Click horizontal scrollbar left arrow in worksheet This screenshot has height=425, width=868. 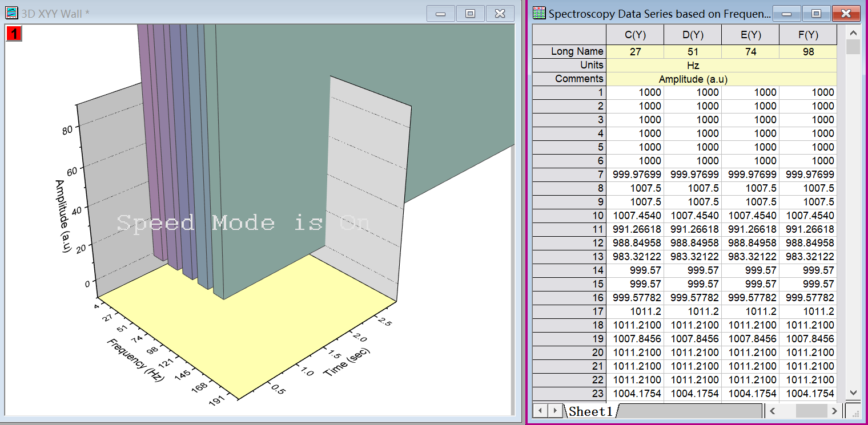pyautogui.click(x=772, y=410)
